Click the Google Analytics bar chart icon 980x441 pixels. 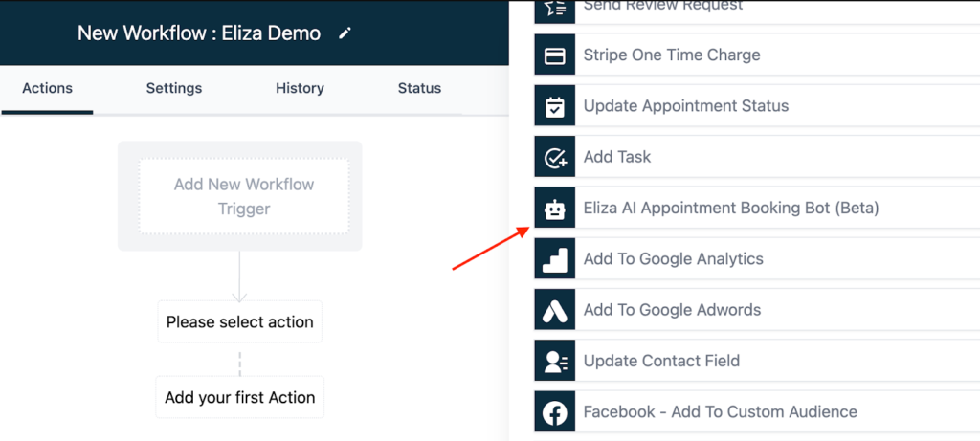[555, 259]
